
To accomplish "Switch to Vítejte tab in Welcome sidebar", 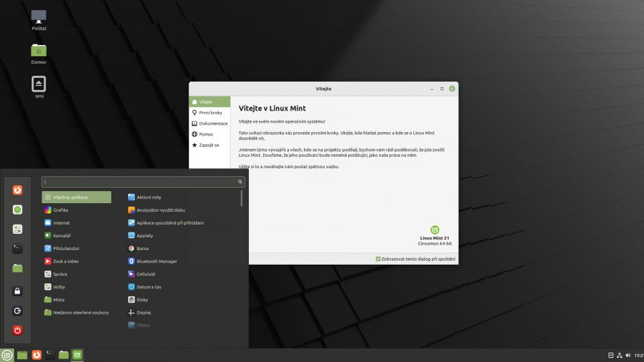I will pos(209,102).
